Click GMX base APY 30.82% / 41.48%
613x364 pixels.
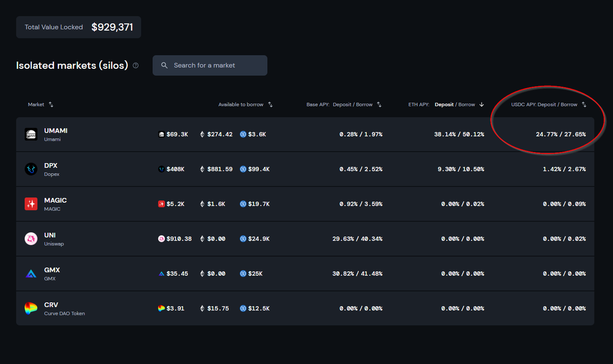pyautogui.click(x=358, y=273)
